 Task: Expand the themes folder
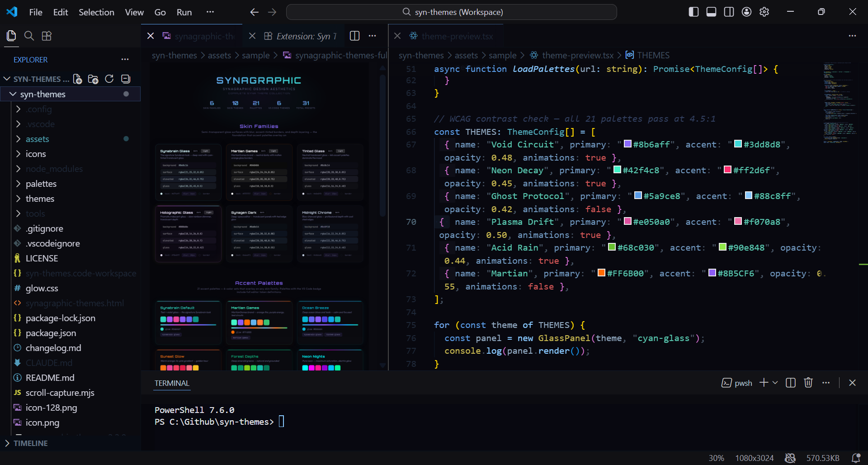[x=18, y=199]
